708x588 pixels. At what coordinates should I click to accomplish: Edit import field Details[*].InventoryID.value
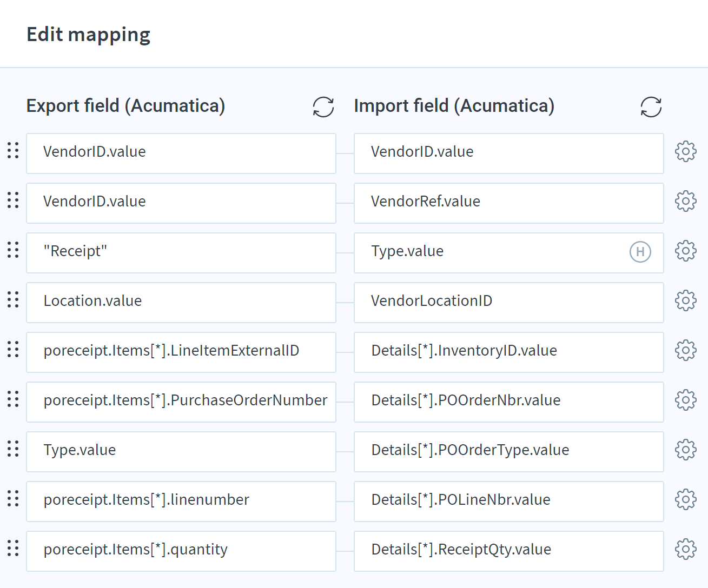(x=509, y=352)
